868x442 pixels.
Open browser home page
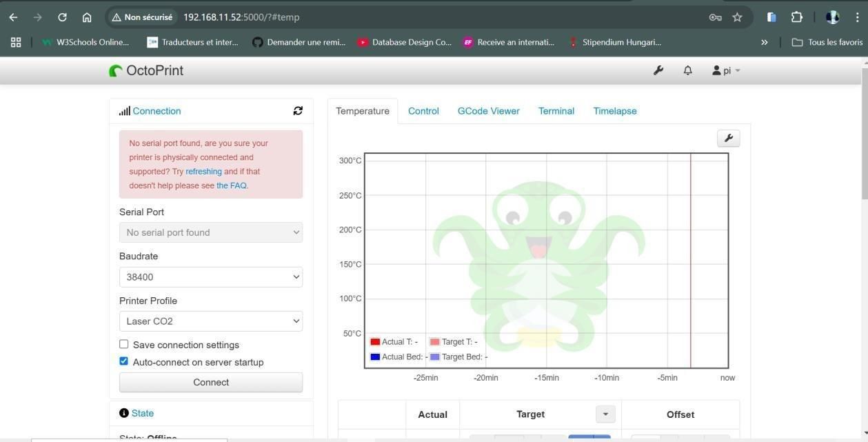coord(87,17)
